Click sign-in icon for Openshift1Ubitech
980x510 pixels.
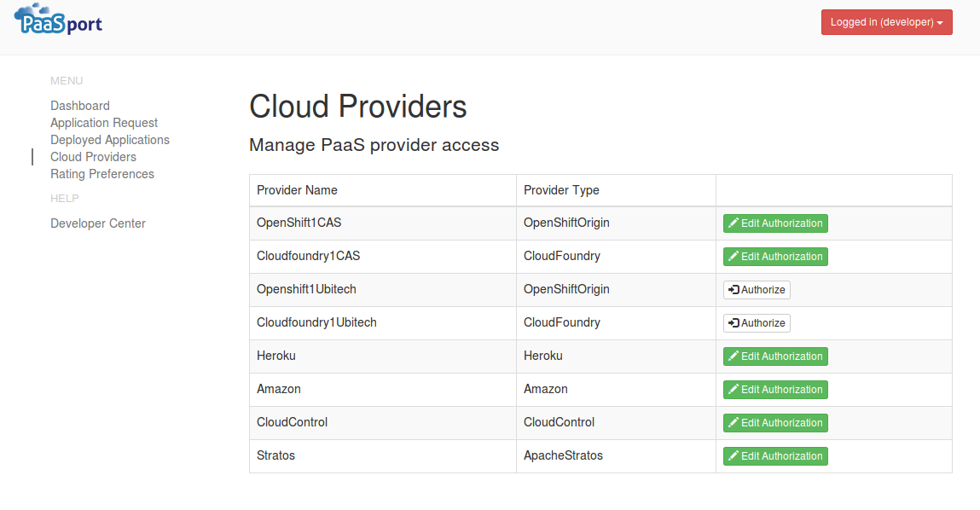pos(734,290)
